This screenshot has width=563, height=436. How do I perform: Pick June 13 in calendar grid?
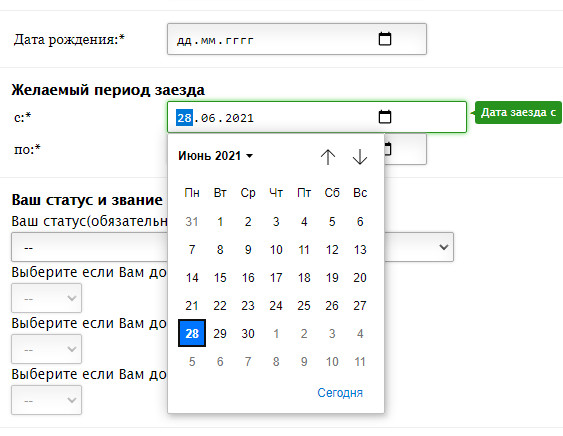point(360,249)
